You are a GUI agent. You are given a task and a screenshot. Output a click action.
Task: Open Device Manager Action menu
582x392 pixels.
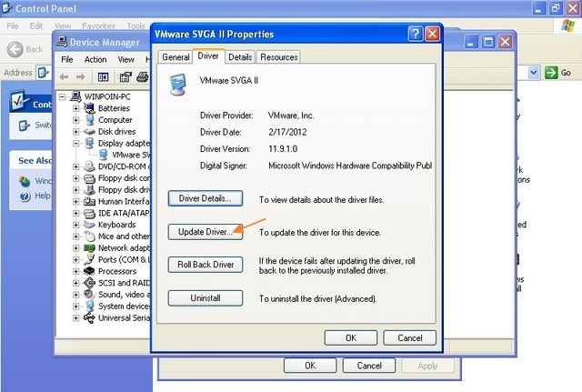tap(95, 59)
